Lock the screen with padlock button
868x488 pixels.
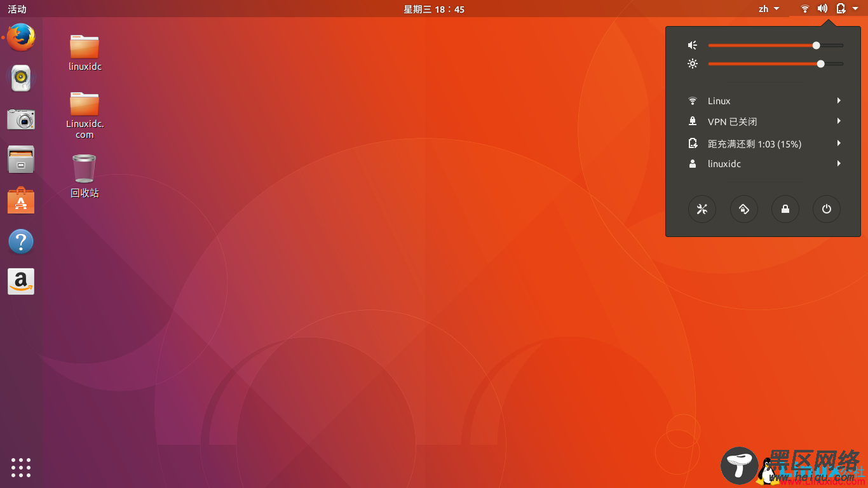(785, 209)
